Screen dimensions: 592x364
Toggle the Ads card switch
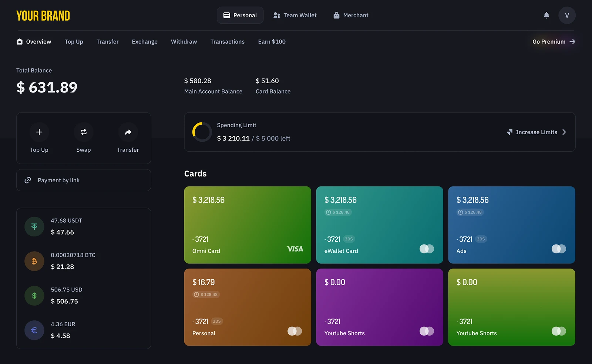(559, 249)
